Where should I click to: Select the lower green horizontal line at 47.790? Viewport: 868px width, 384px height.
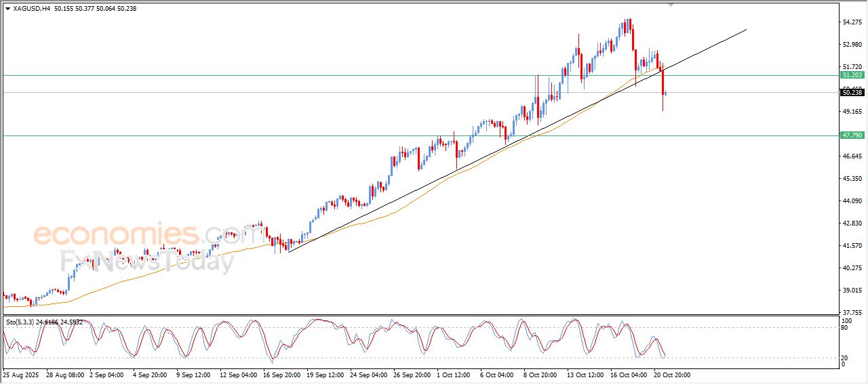point(271,135)
